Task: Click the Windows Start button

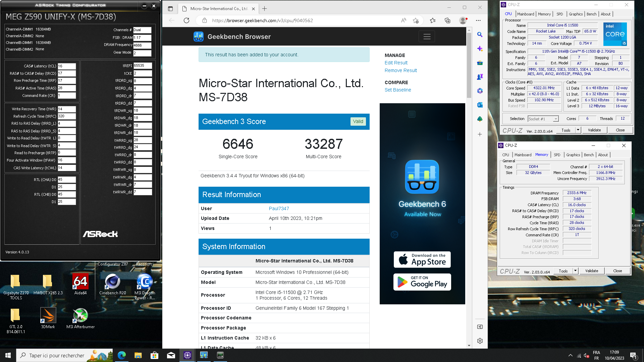Action: pyautogui.click(x=8, y=355)
